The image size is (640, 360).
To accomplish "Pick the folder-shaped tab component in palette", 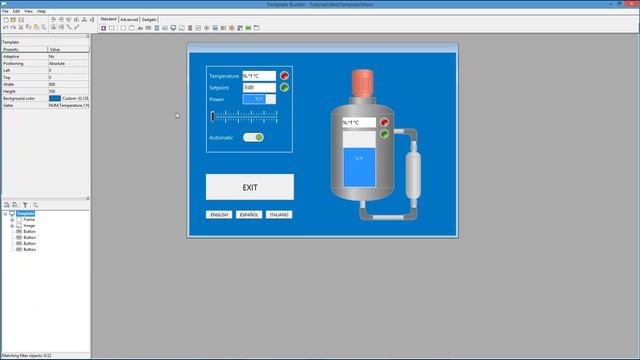I will [256, 28].
